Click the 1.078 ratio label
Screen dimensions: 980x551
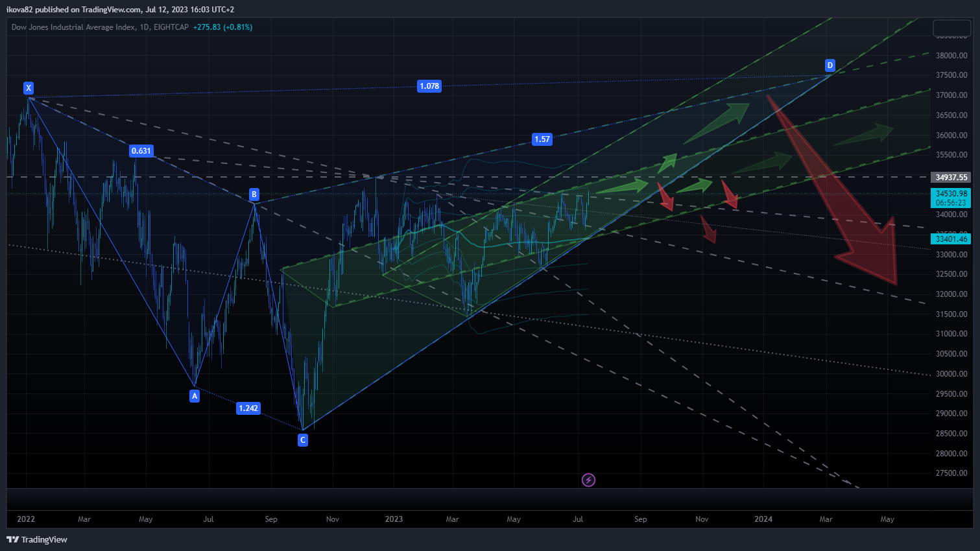point(429,86)
